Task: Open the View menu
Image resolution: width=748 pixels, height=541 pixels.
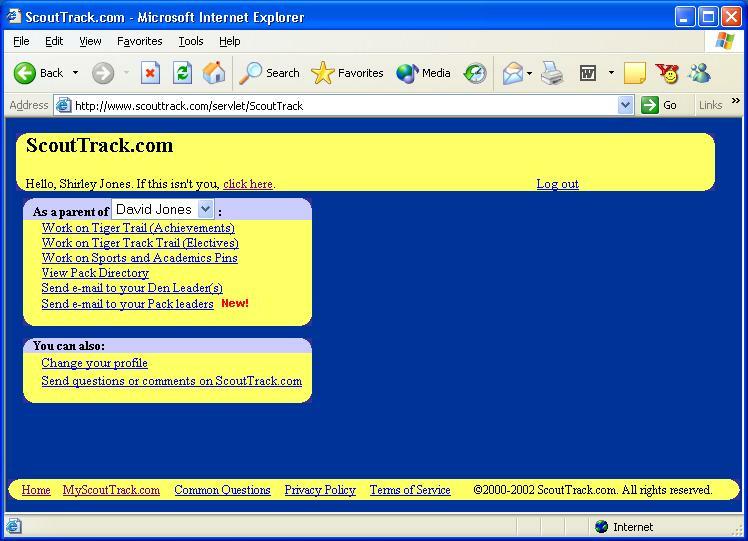Action: coord(90,41)
